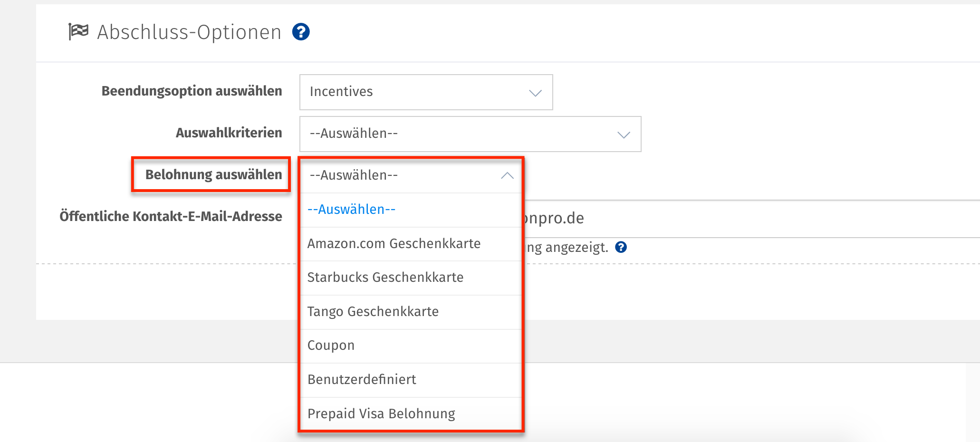
Task: Select the Coupon reward option
Action: 331,346
